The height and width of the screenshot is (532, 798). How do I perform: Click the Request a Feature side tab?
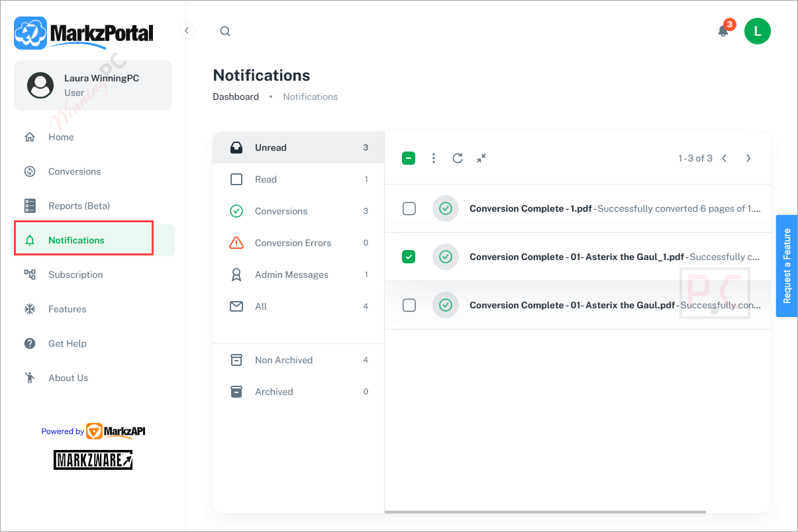[x=787, y=266]
